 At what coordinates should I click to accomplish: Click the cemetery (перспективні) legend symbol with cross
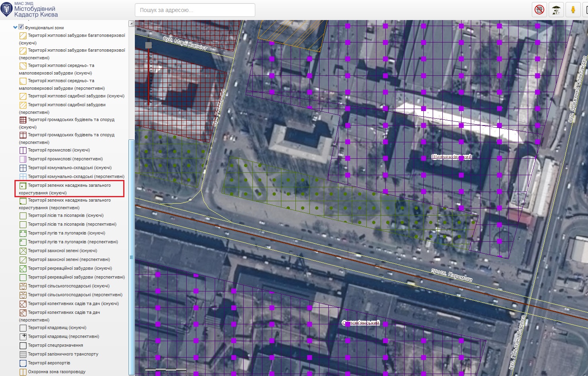pos(23,337)
